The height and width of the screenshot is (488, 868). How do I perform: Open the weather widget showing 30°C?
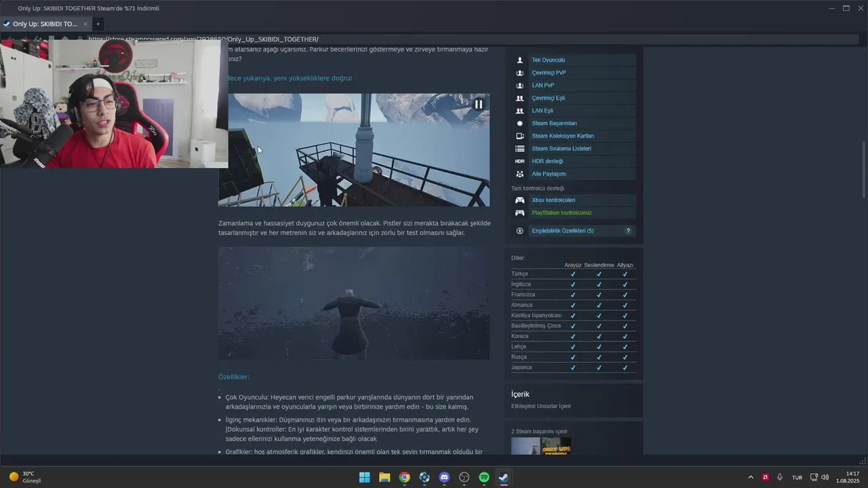pos(25,477)
